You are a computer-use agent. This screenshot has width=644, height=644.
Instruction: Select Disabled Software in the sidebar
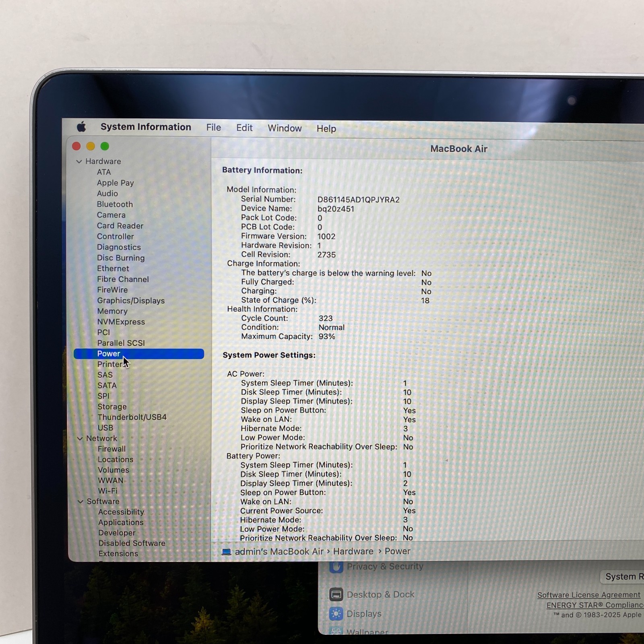(132, 543)
